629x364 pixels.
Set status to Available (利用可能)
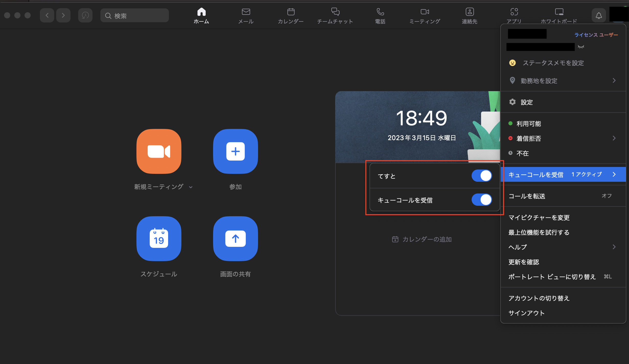tap(563, 124)
